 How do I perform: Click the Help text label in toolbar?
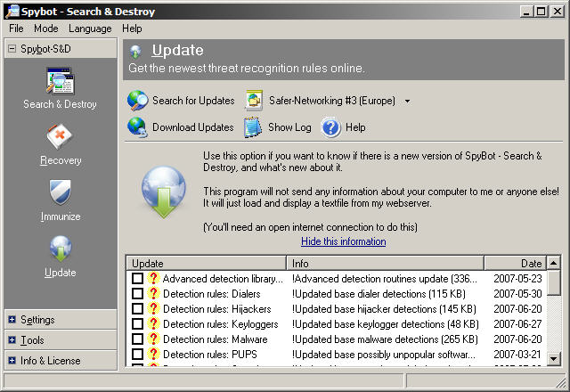point(355,127)
